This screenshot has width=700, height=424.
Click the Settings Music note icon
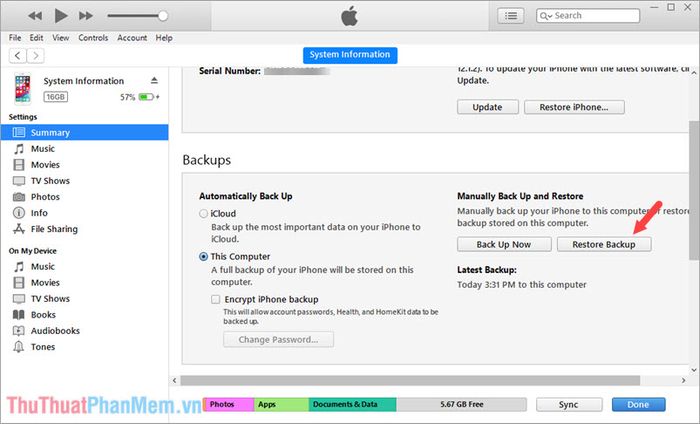click(x=19, y=149)
